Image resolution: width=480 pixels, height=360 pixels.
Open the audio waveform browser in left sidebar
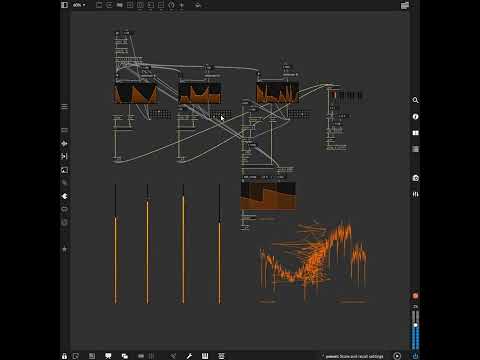[65, 143]
